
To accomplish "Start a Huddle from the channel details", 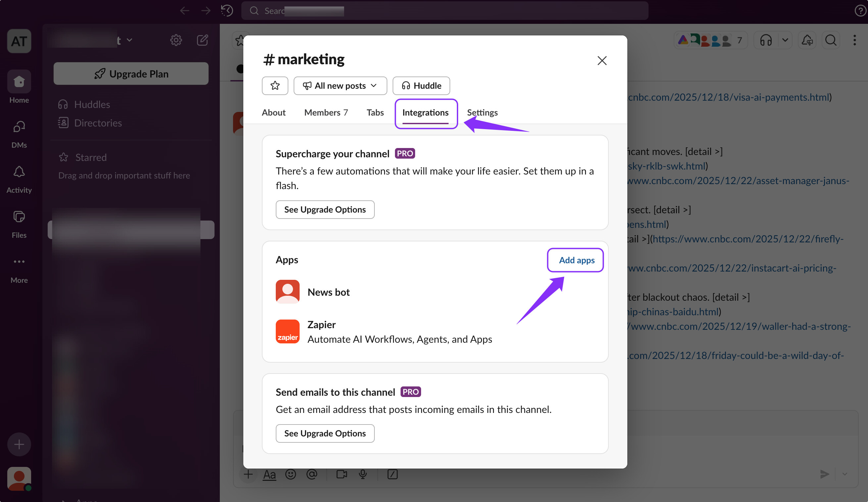I will 421,85.
